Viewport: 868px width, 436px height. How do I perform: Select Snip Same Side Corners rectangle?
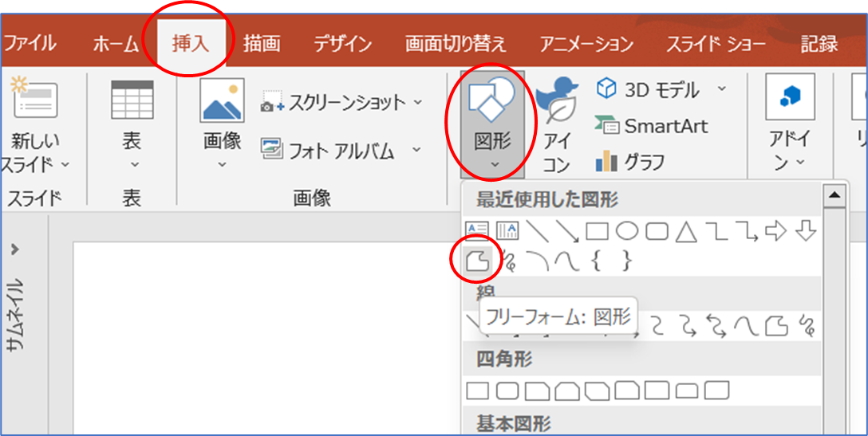(567, 391)
